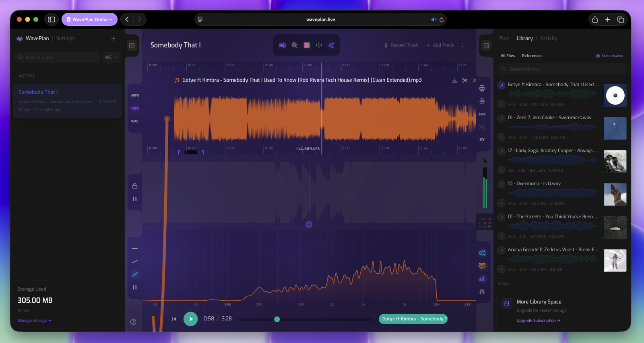Mute the tab audio speaker icon
The height and width of the screenshot is (343, 644).
(x=433, y=20)
